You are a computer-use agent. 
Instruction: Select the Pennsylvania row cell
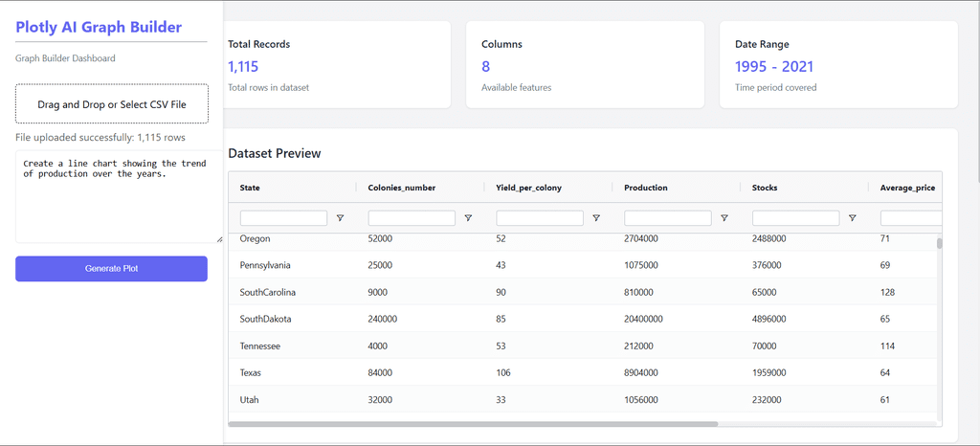pyautogui.click(x=265, y=265)
